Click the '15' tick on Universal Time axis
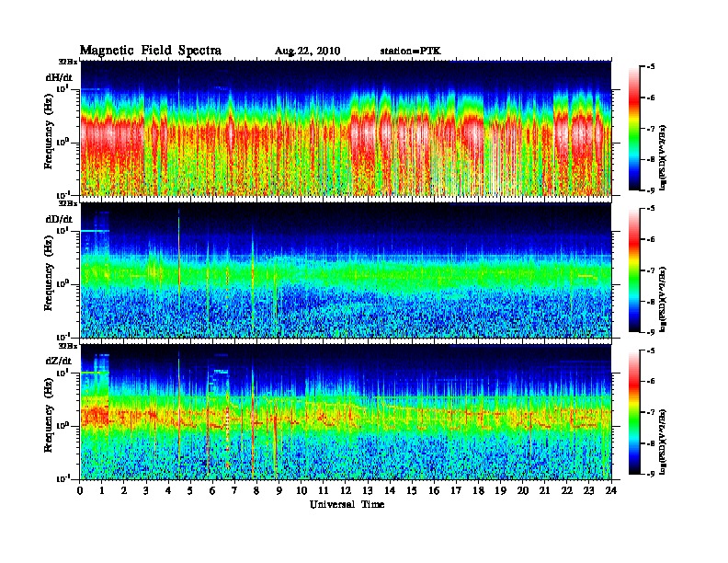 tap(412, 491)
